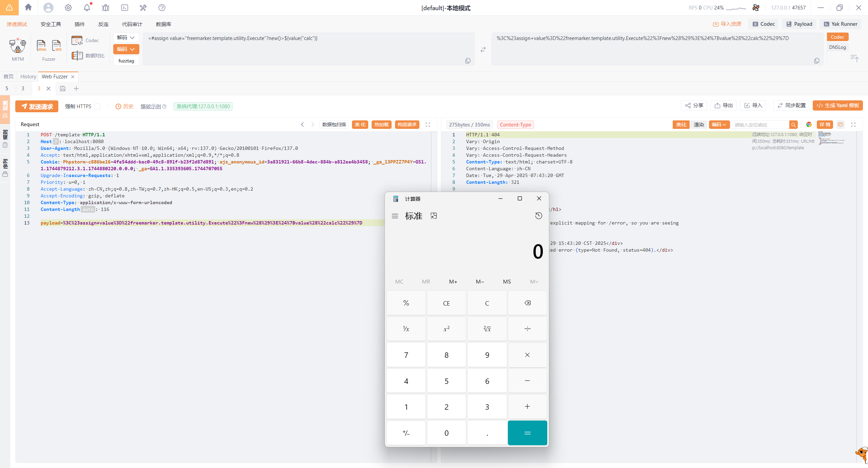Open the database menu
Viewport: 868px width, 468px height.
tap(163, 24)
